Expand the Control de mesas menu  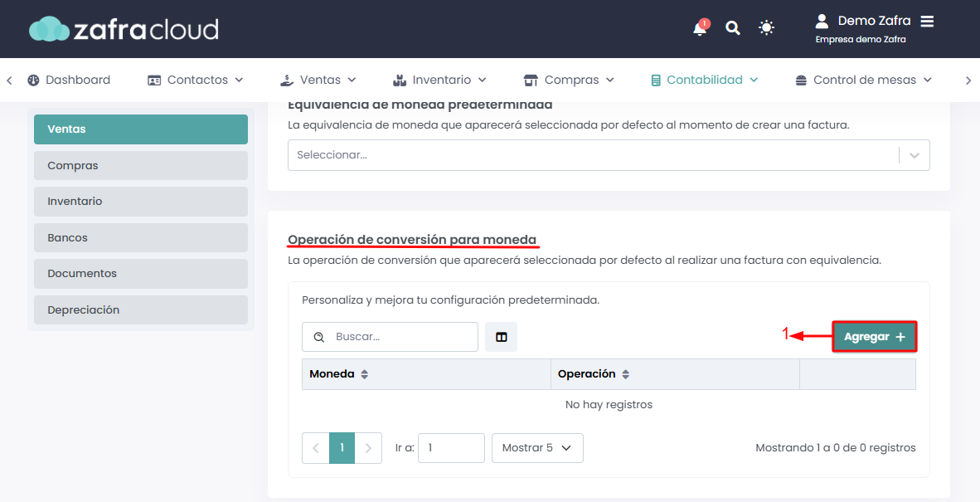[x=863, y=80]
